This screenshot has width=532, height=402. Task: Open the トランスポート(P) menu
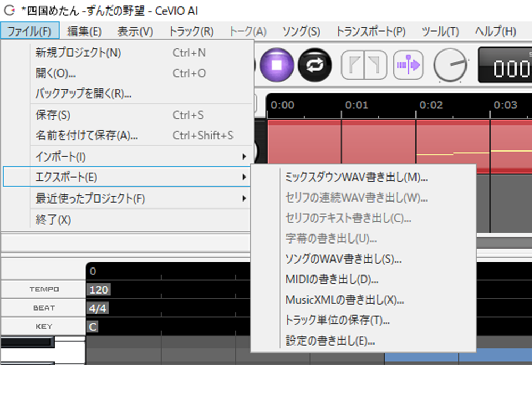pos(371,31)
